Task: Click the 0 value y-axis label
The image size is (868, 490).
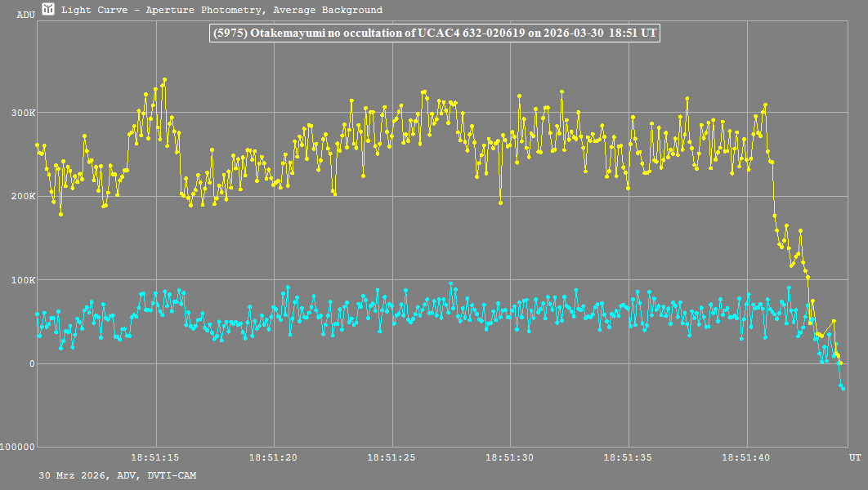Action: [30, 364]
